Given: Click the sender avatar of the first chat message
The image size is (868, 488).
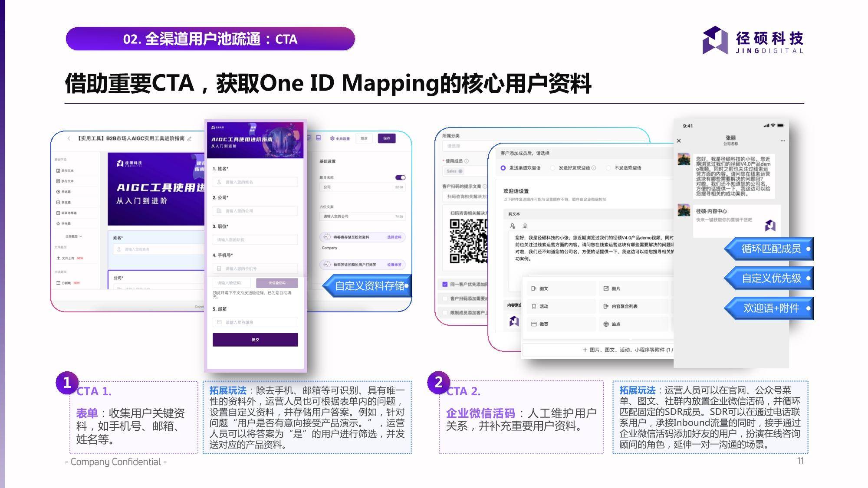Looking at the screenshot, I should click(x=684, y=159).
